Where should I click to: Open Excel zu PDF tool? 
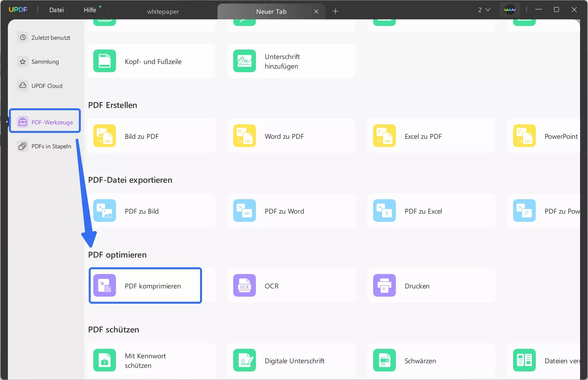point(431,136)
